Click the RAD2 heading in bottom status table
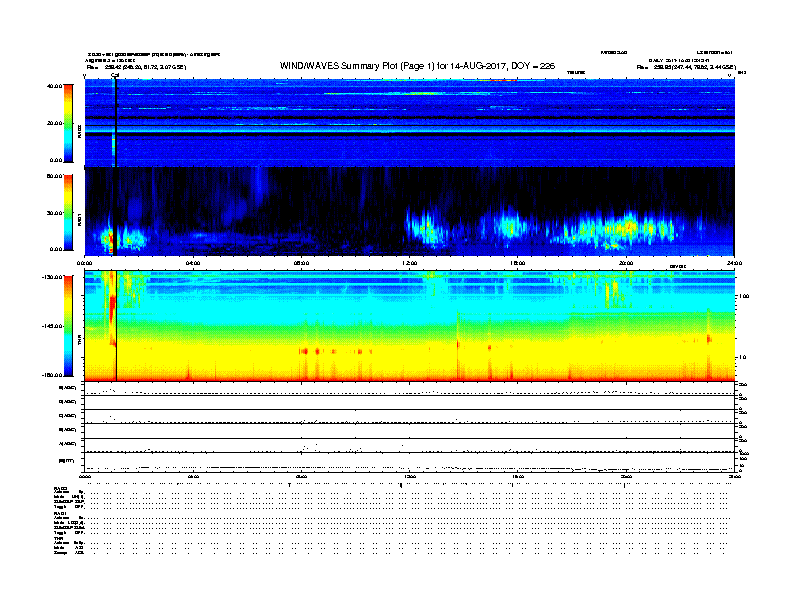 pos(60,488)
